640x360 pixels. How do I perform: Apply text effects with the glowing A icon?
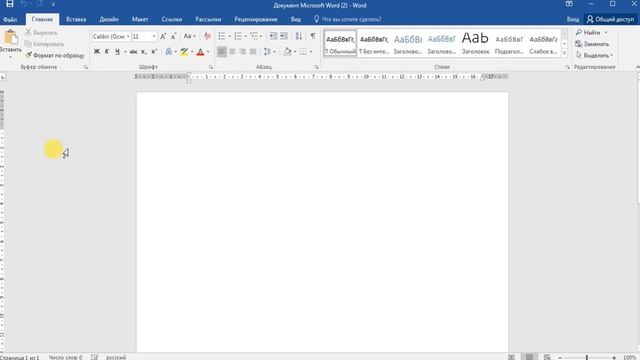[169, 51]
